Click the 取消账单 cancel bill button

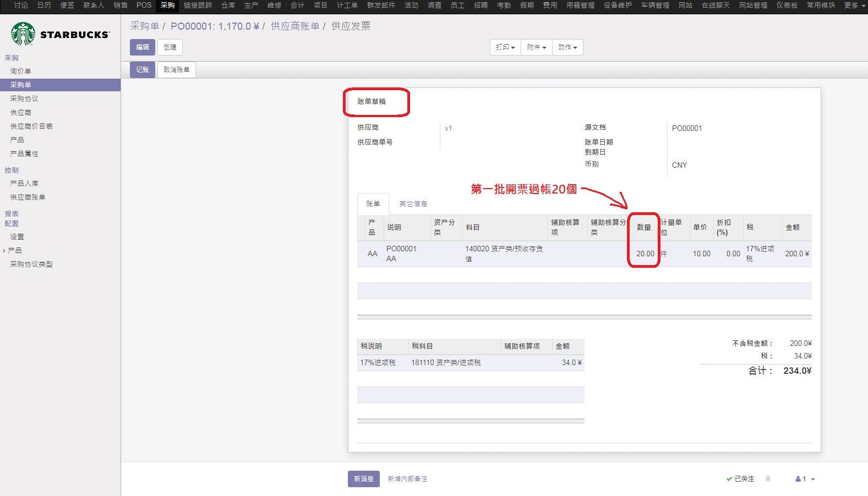tap(177, 70)
